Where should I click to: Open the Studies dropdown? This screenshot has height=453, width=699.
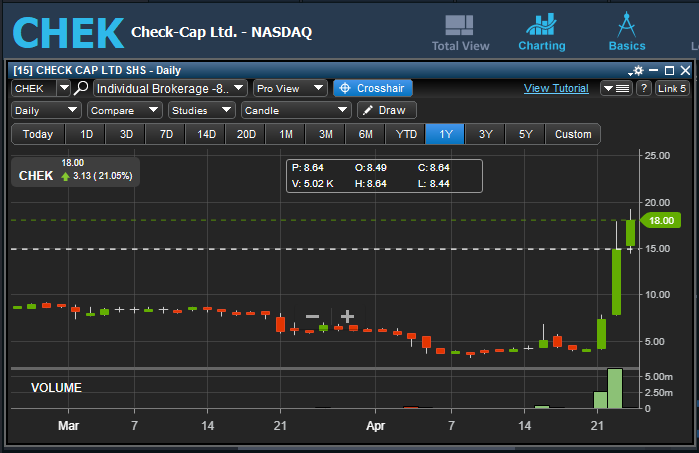(x=201, y=110)
